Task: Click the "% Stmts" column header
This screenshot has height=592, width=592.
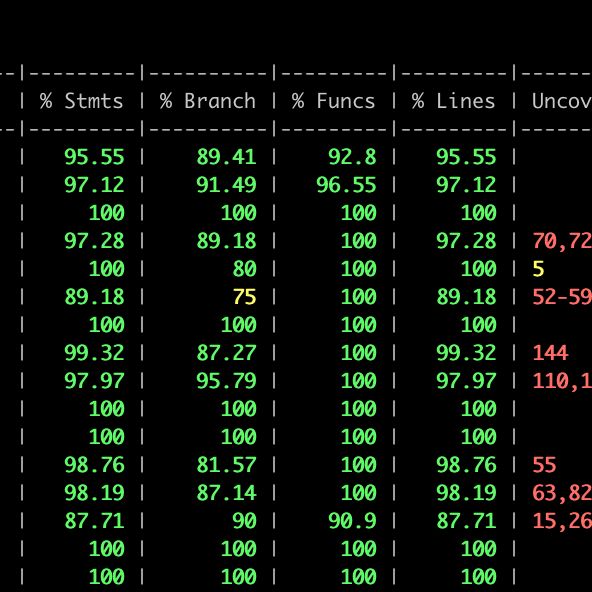Action: pos(82,101)
